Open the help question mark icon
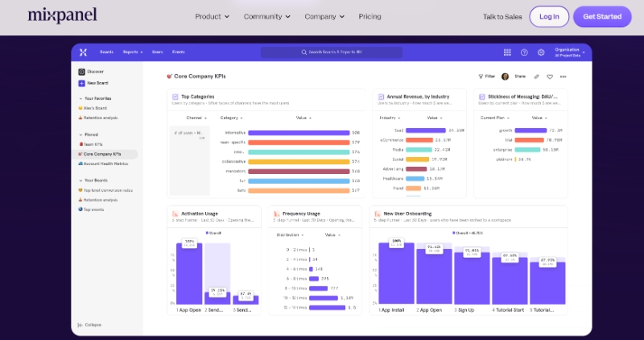This screenshot has height=340, width=644. pos(524,52)
